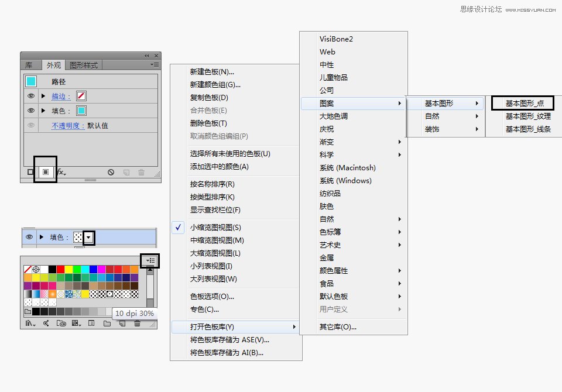Choose 基本图形_点 from the pattern submenu
The height and width of the screenshot is (392, 562).
(x=524, y=102)
